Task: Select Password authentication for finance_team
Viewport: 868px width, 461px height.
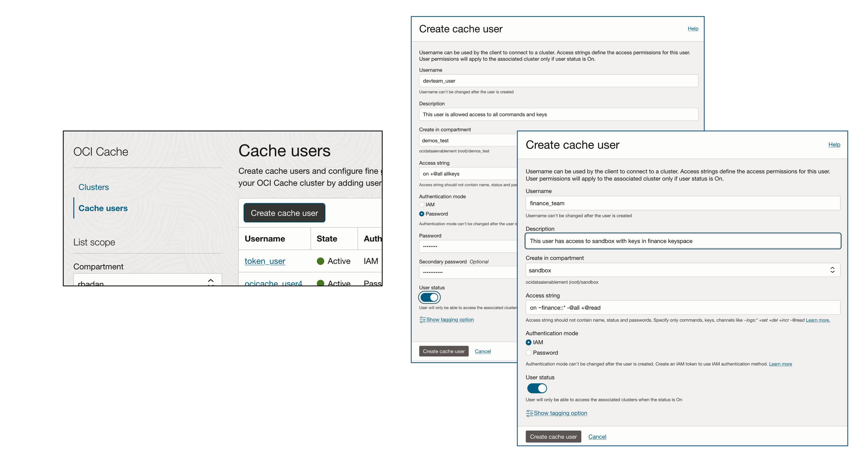Action: point(529,353)
